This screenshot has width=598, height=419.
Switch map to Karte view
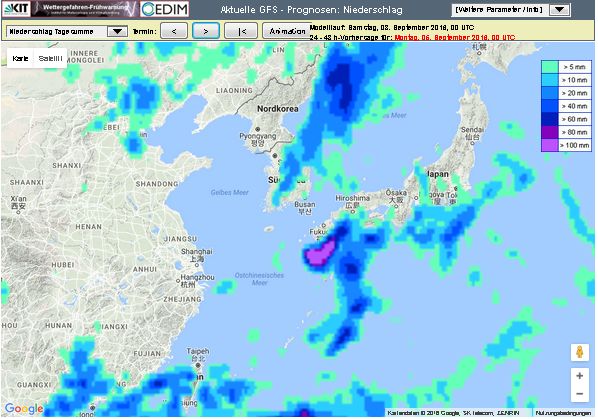[20, 58]
